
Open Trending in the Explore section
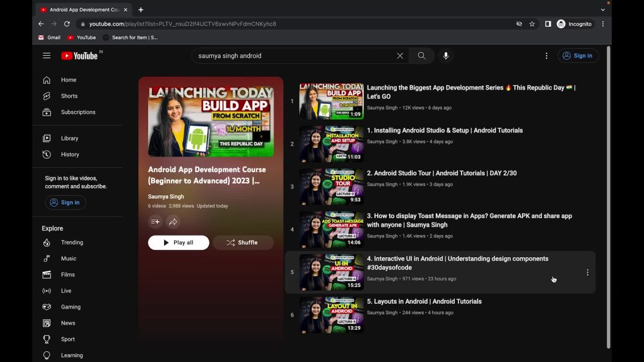click(x=72, y=243)
